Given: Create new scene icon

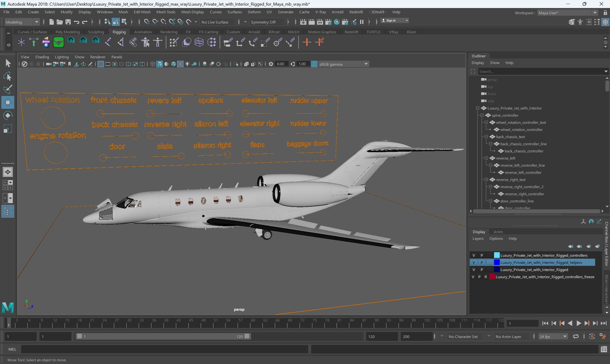Looking at the screenshot, I should point(51,22).
